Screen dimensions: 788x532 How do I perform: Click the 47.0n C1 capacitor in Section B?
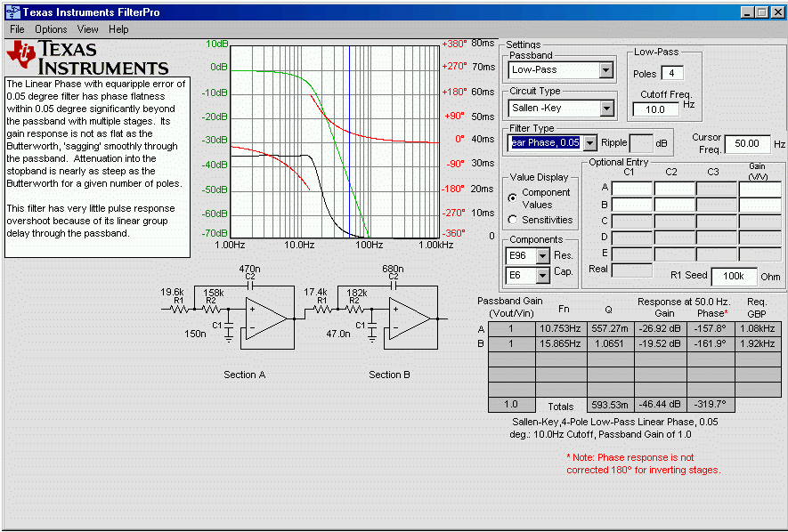pos(371,326)
